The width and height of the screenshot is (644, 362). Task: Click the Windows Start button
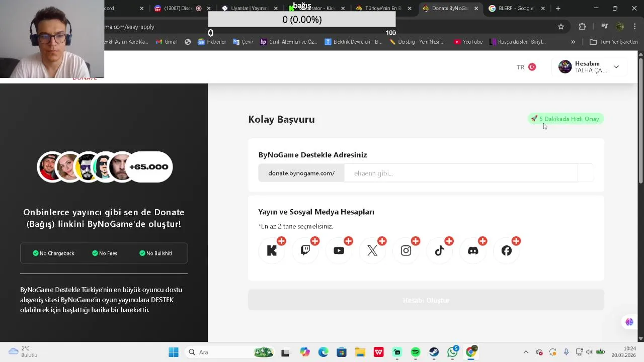coord(174,352)
